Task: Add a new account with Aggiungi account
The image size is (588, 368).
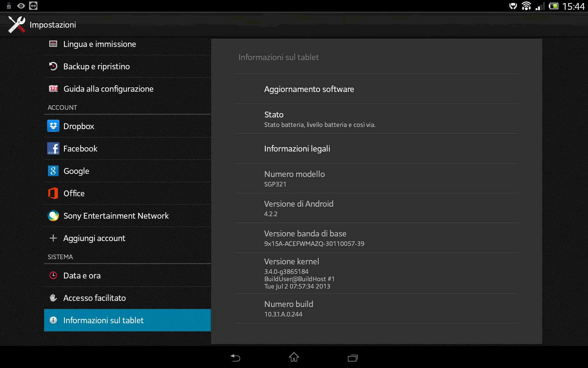Action: pyautogui.click(x=94, y=238)
